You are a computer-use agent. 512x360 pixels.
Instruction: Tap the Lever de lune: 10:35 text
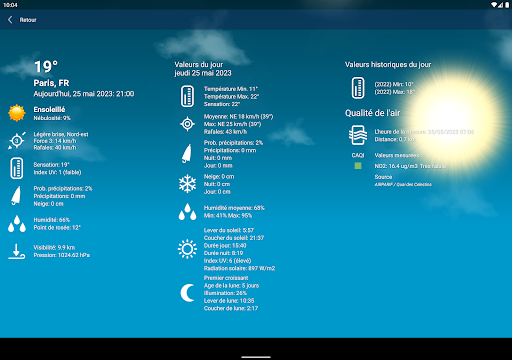tap(229, 301)
